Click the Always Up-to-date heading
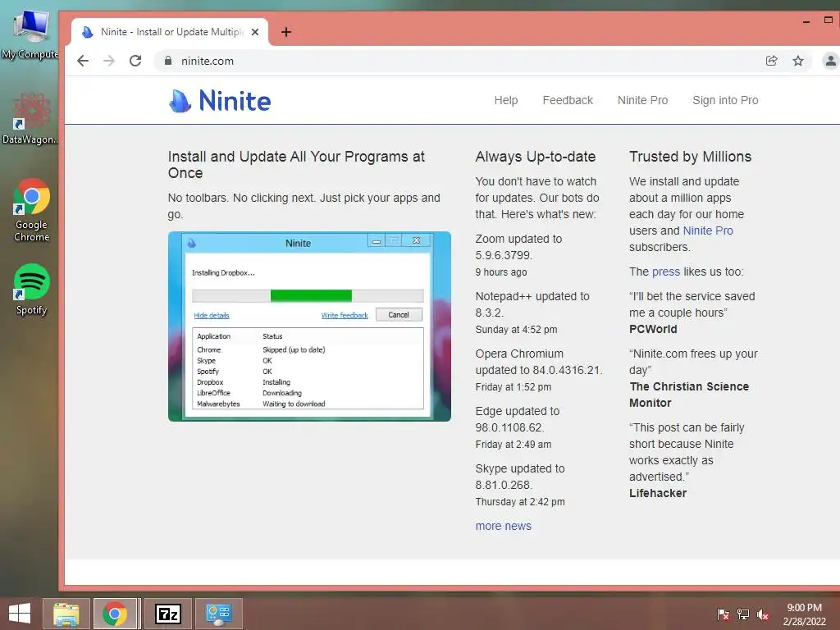840x630 pixels. [x=535, y=157]
